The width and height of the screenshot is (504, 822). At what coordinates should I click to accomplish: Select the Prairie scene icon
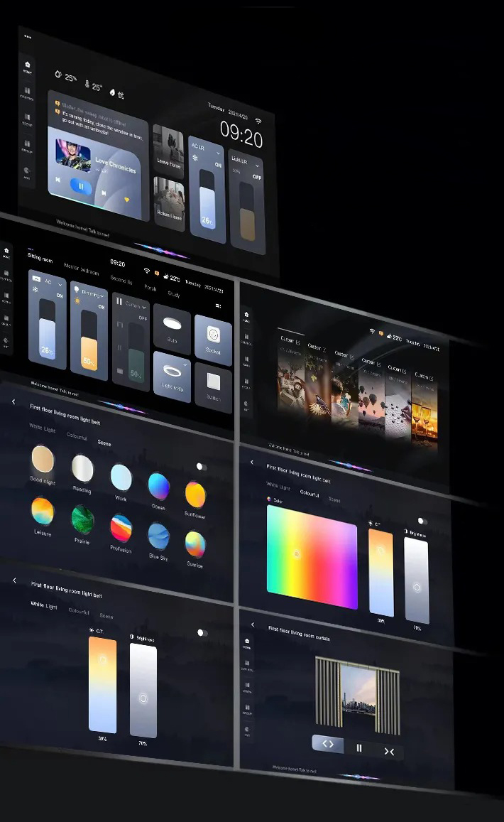point(82,520)
